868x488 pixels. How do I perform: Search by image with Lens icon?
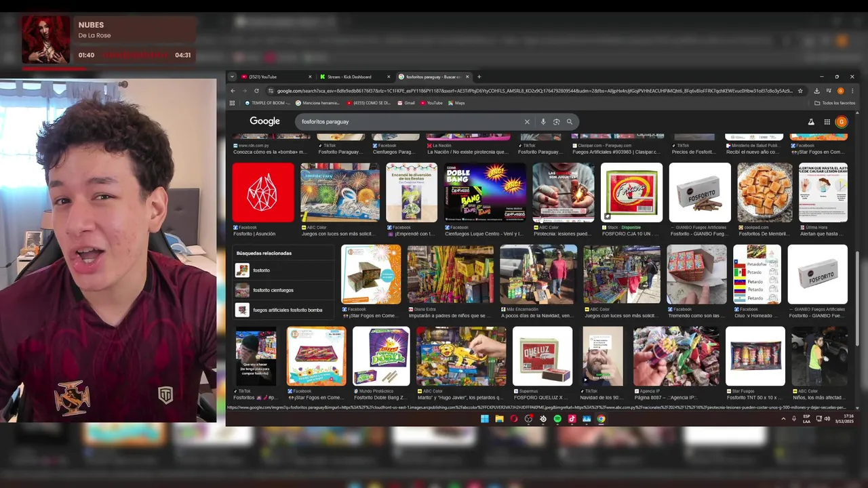556,122
